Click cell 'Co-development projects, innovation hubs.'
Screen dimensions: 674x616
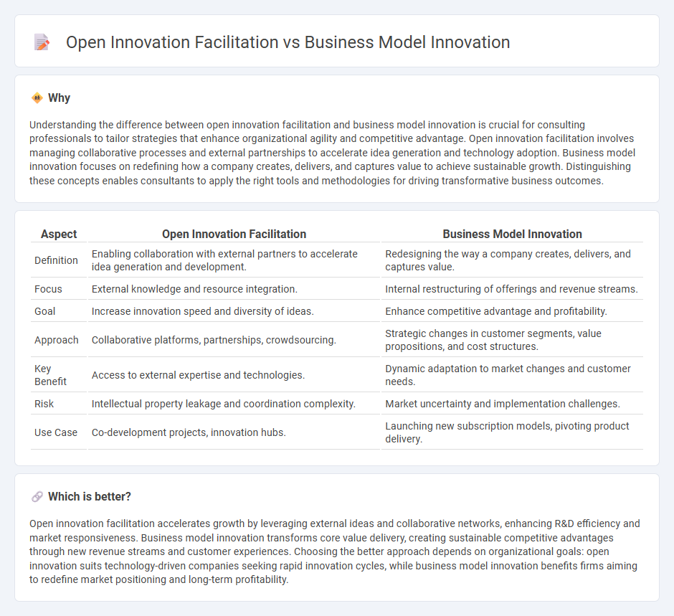(234, 432)
